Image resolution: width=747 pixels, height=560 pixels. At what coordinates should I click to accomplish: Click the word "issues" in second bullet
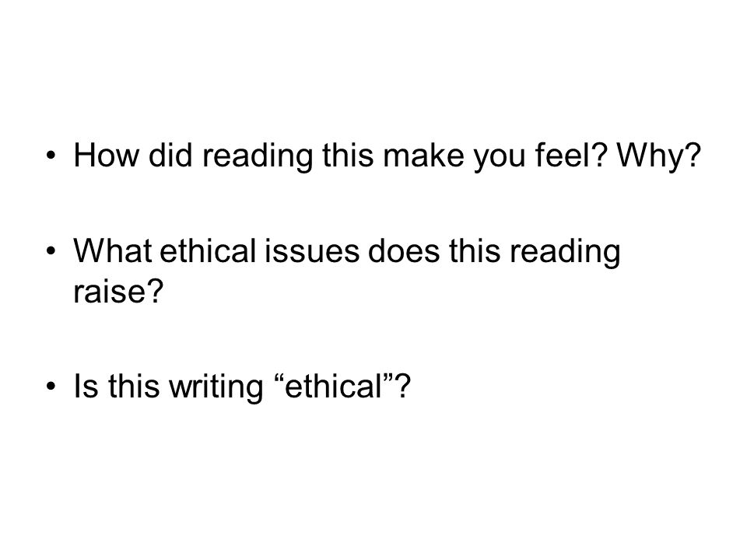312,250
